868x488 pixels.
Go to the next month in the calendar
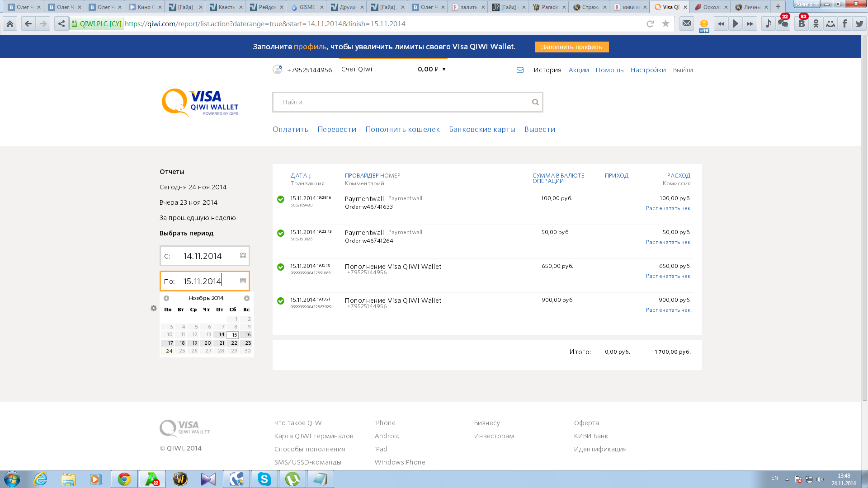(x=247, y=298)
